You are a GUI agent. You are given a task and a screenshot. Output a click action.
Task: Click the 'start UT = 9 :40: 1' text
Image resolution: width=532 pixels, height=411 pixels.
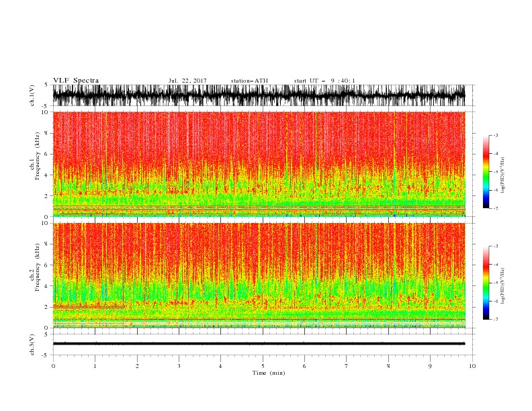tap(324, 81)
